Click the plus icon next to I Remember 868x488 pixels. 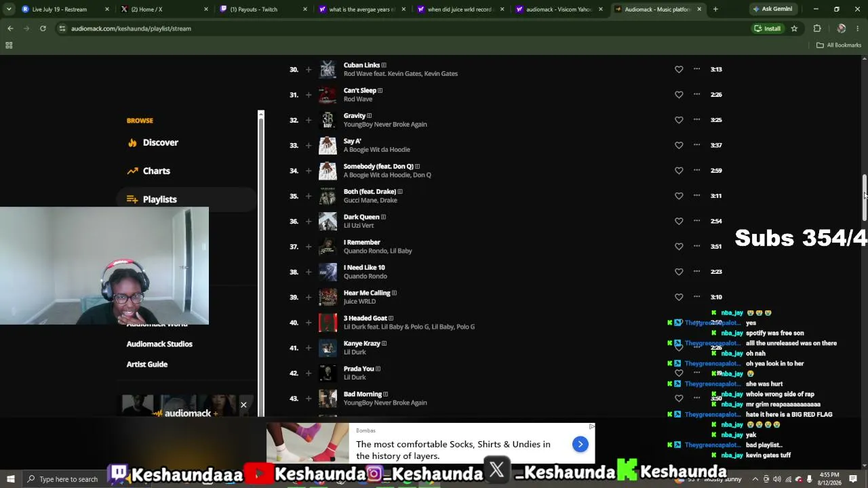tap(309, 247)
